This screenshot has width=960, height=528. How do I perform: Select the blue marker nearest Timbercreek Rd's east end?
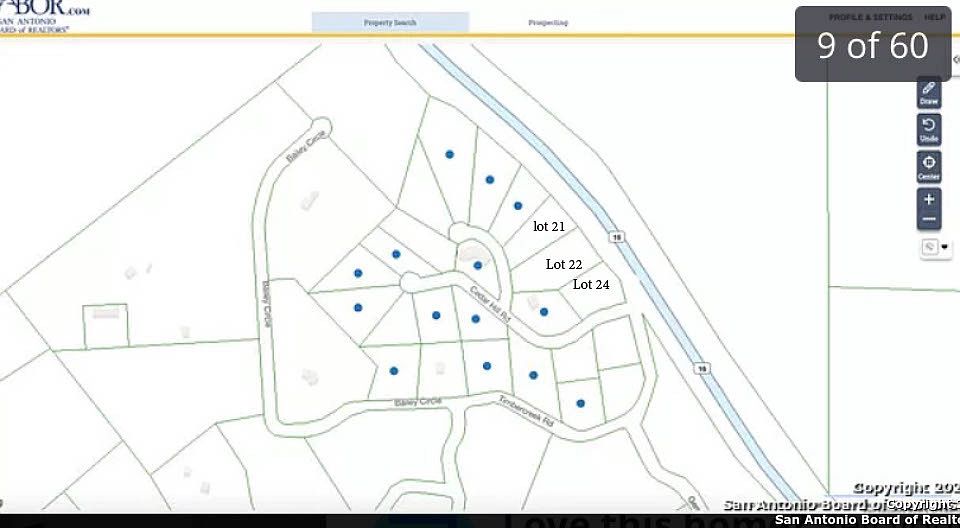(x=580, y=403)
